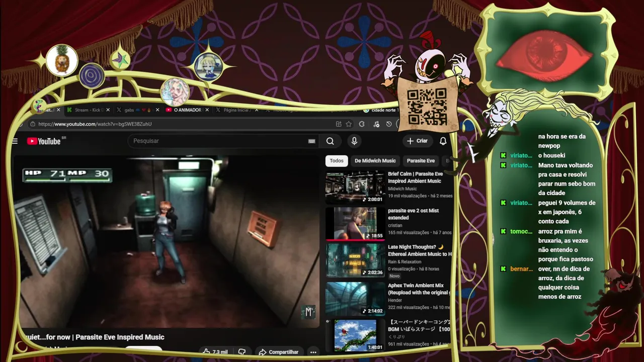This screenshot has width=644, height=362.
Task: Open Late Night Thoughts video thumbnail
Action: (355, 260)
